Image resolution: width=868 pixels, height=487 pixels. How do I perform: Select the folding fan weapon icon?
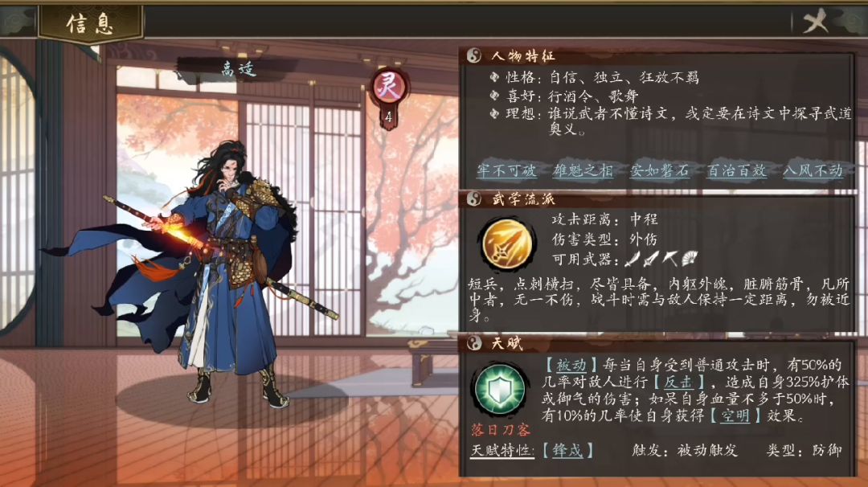690,258
